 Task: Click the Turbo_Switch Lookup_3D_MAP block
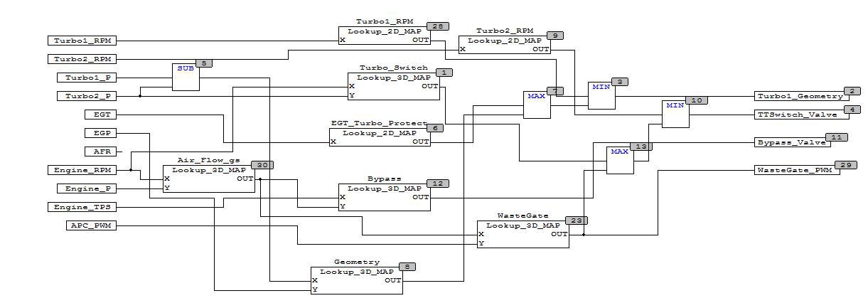393,86
